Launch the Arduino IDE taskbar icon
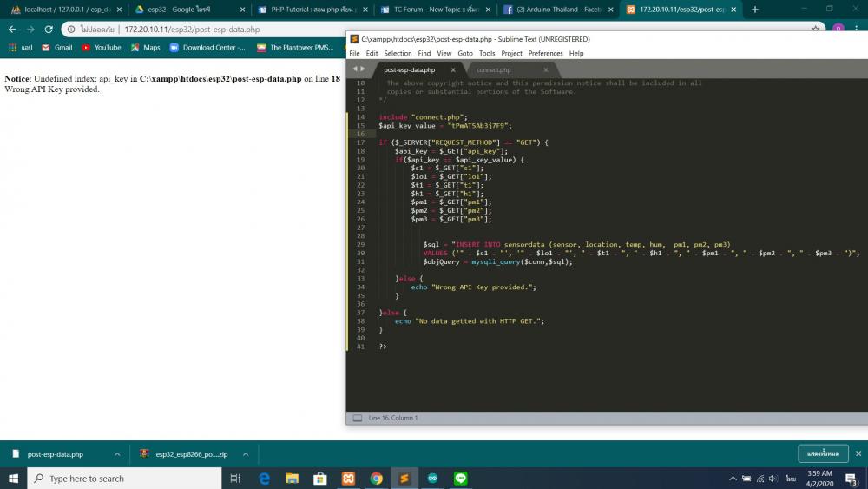The width and height of the screenshot is (868, 489). tap(432, 479)
